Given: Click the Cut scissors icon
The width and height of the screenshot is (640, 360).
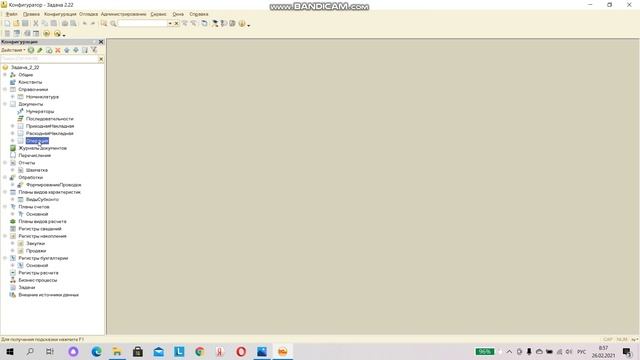Looking at the screenshot, I should tap(36, 24).
